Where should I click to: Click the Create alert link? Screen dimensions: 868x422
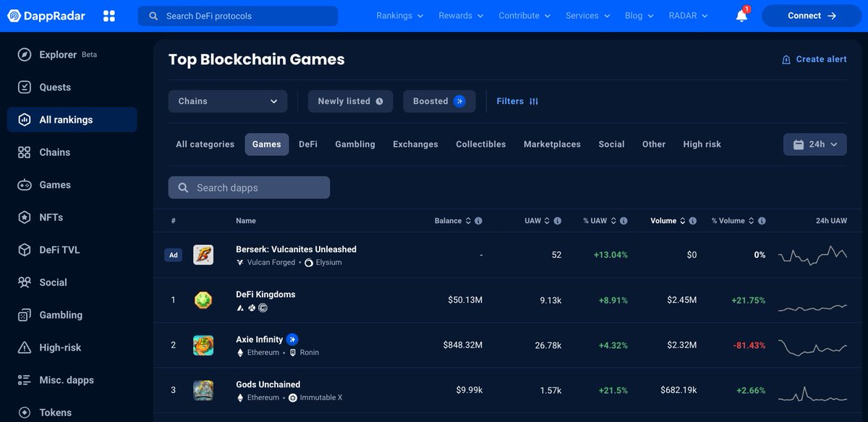pyautogui.click(x=814, y=59)
